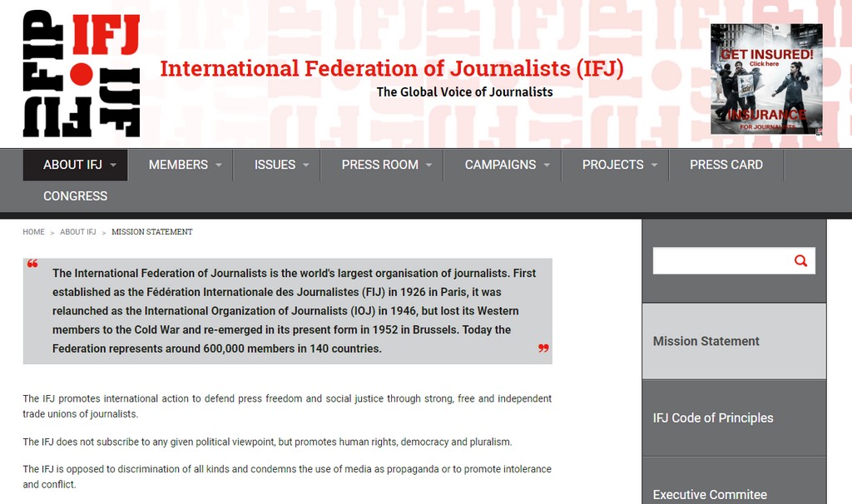
Task: Expand the Press Room dropdown arrow
Action: point(428,165)
